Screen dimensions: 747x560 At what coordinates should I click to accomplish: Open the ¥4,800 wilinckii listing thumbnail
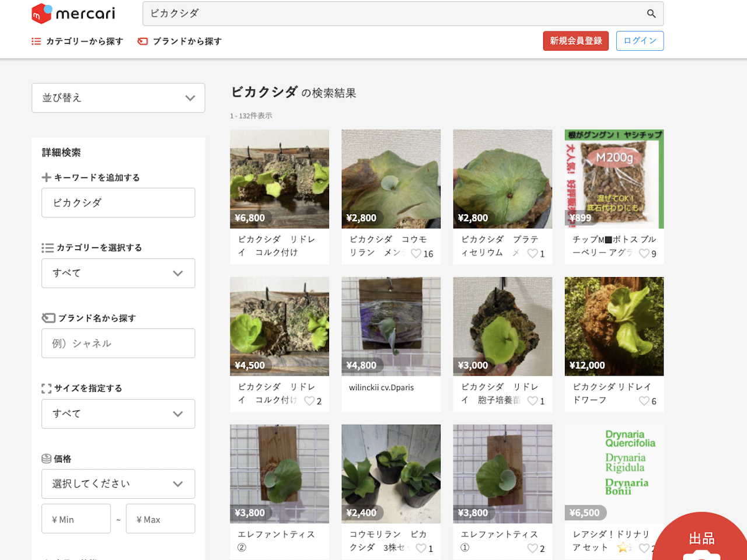(391, 326)
